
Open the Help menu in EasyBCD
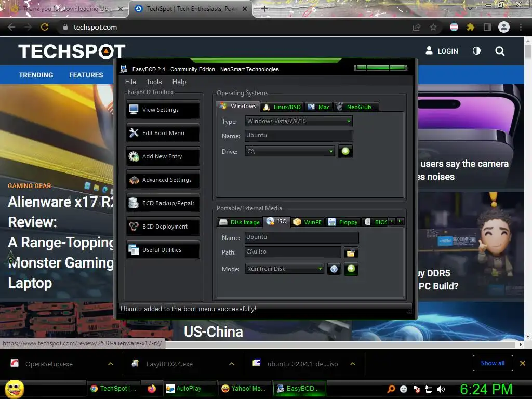[179, 82]
